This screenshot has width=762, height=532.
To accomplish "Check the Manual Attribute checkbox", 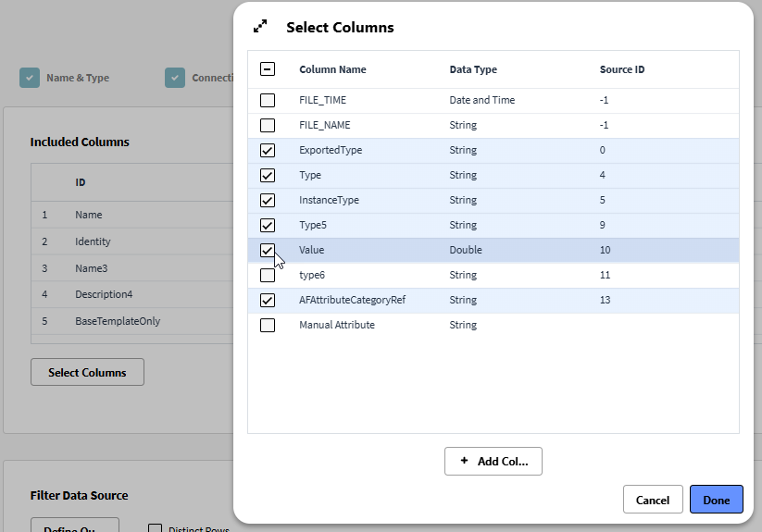I will [x=268, y=325].
